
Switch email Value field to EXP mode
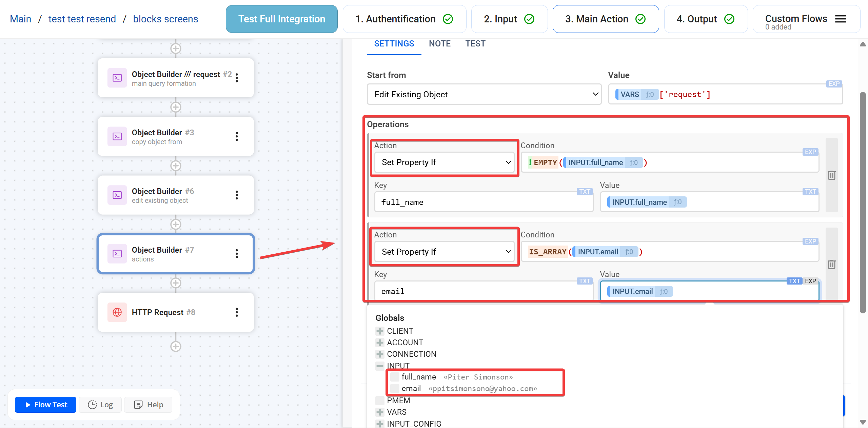(x=811, y=281)
